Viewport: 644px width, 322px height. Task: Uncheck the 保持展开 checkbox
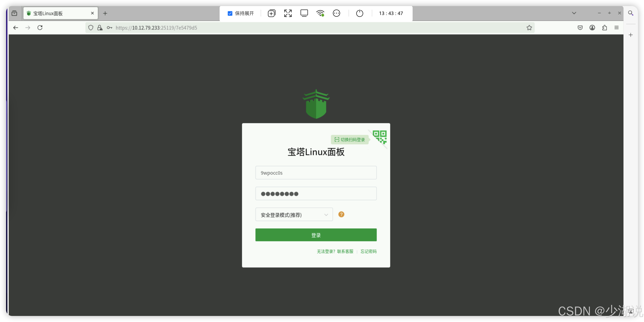point(230,13)
